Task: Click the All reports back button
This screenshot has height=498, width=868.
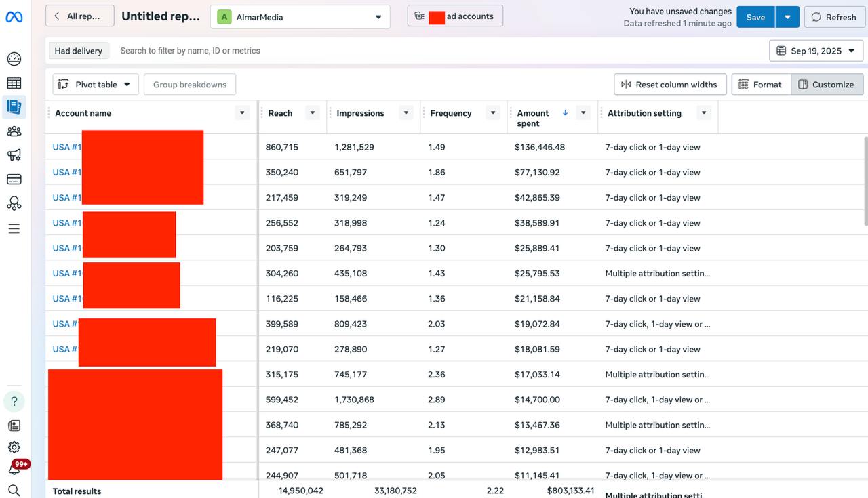Action: coord(79,16)
